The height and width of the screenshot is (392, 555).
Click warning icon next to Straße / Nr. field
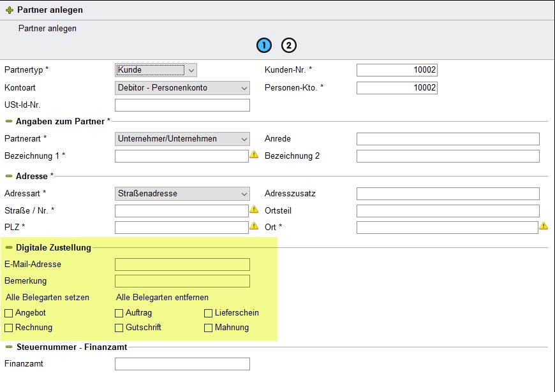[x=254, y=209]
